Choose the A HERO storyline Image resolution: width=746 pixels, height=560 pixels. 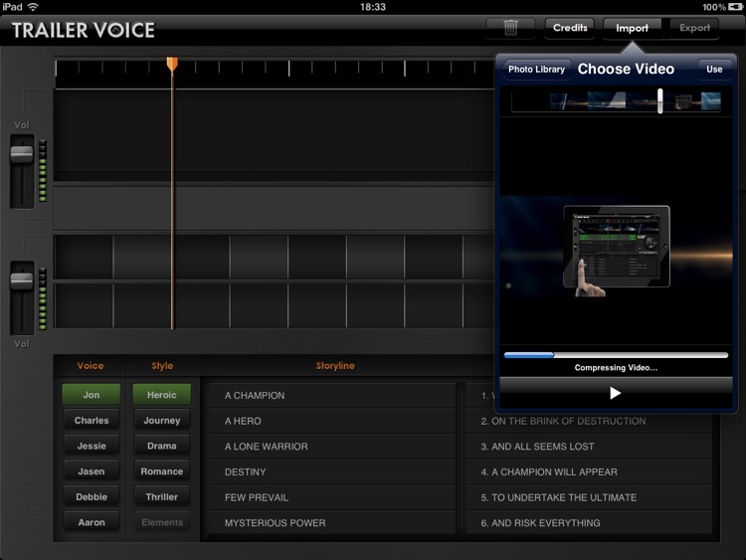coord(332,421)
